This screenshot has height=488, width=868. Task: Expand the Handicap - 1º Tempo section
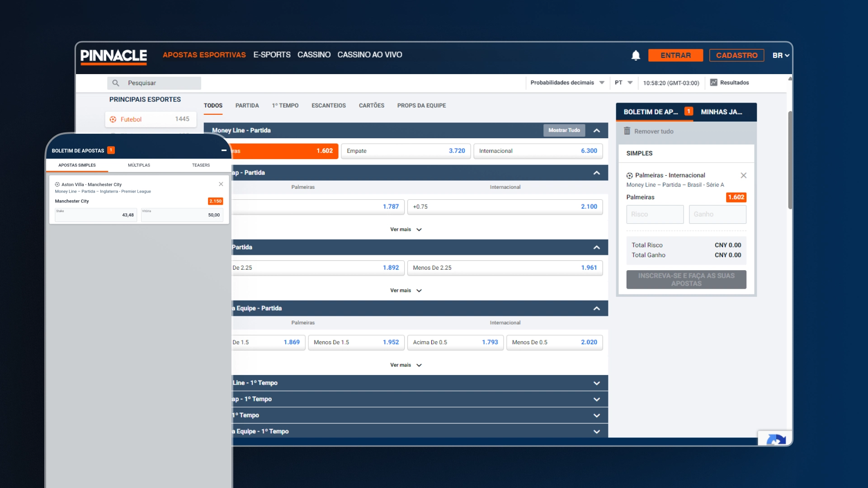[x=597, y=399]
